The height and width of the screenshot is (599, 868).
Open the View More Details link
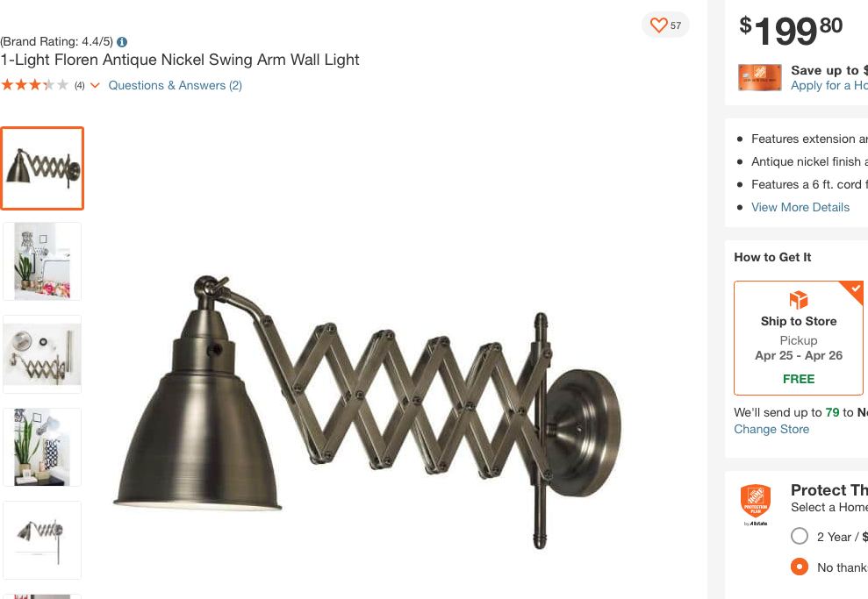click(800, 207)
